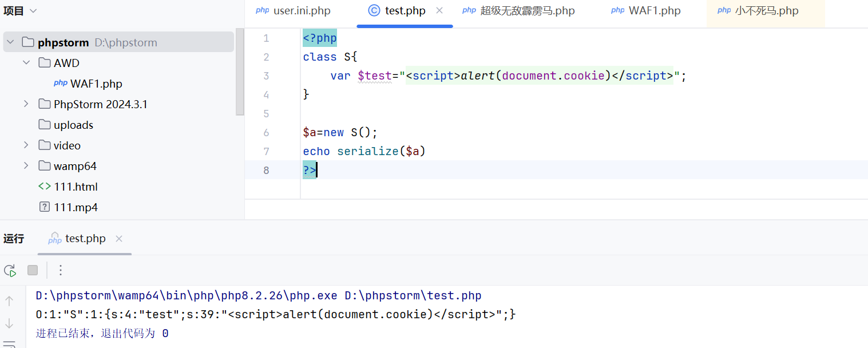
Task: Click the project tree vertical scrollbar
Action: coord(240,74)
